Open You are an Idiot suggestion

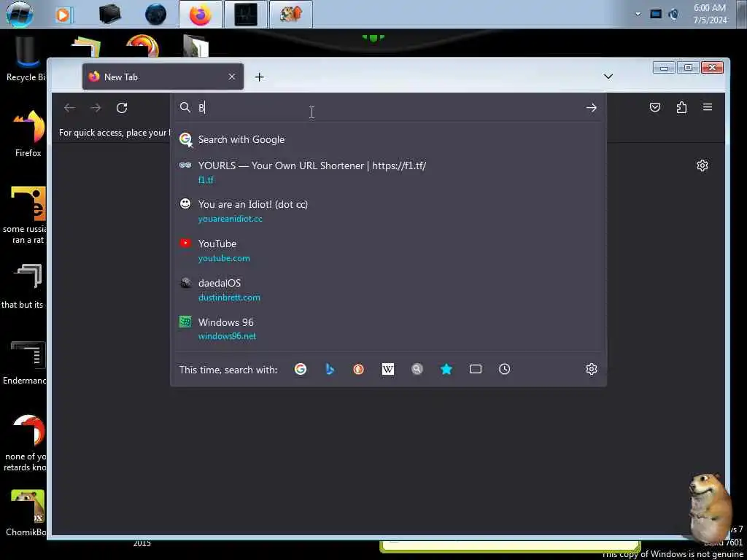(x=388, y=211)
